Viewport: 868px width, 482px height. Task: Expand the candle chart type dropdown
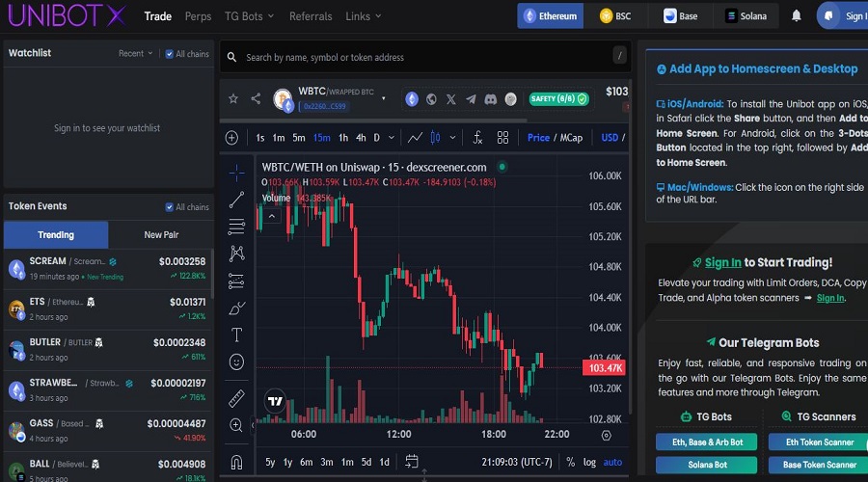[x=452, y=137]
